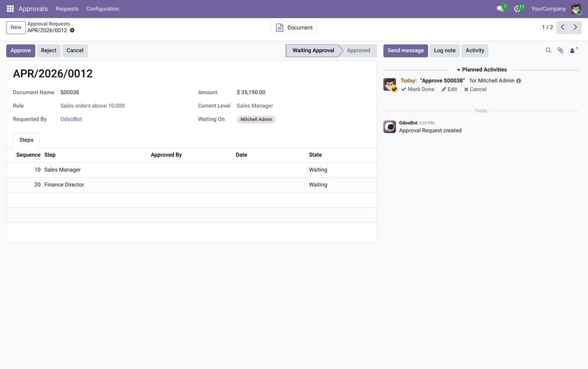Show followers via the person icon
Image resolution: width=588 pixels, height=369 pixels.
(573, 50)
